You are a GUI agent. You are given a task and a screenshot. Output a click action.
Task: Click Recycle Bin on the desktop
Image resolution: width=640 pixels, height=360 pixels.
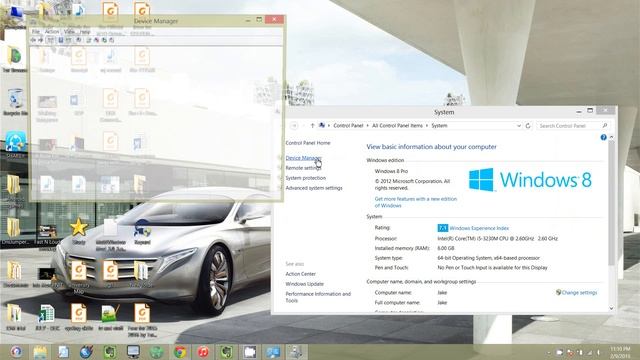click(x=16, y=102)
